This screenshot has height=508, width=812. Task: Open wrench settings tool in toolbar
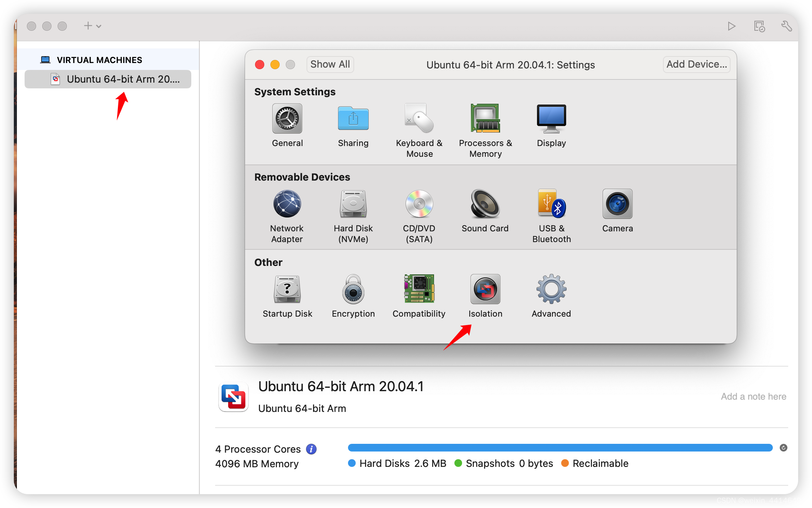pos(786,26)
